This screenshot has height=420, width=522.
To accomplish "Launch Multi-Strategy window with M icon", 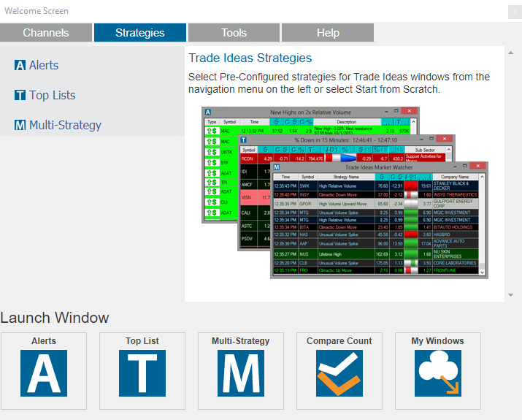I will [240, 373].
